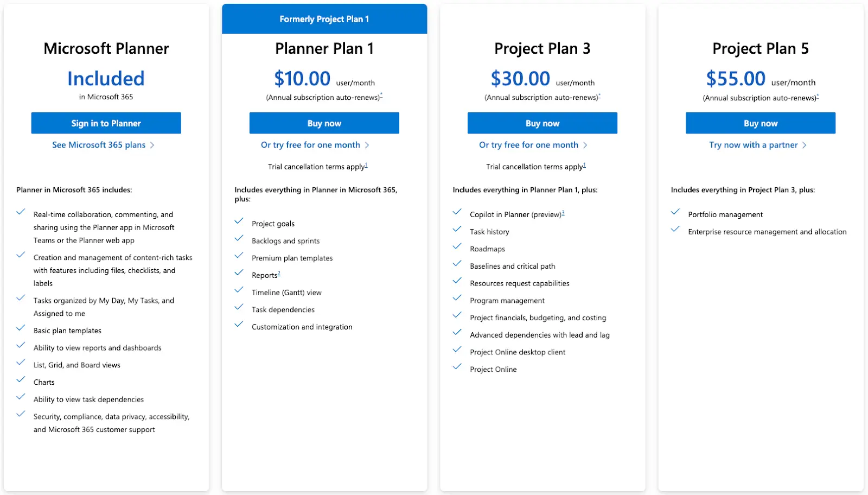Expand the chevron next to See Microsoft 365 plans
The height and width of the screenshot is (495, 868).
153,145
